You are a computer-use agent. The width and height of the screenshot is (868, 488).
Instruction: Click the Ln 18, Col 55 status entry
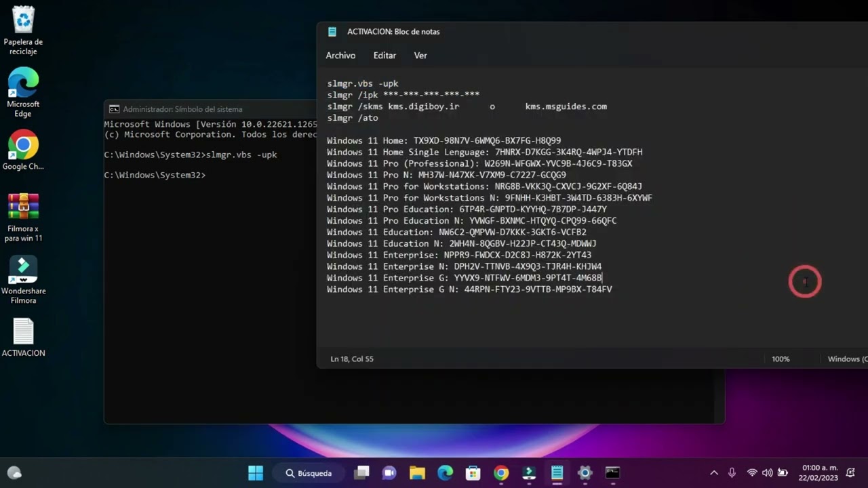click(352, 359)
